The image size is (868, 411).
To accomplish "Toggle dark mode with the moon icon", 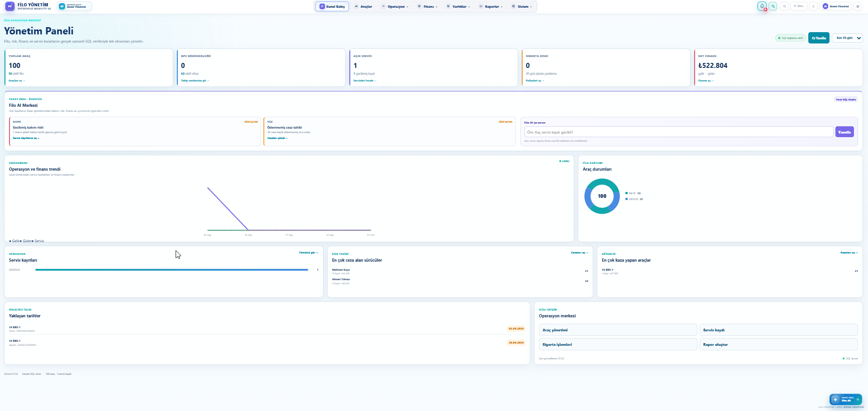I will pyautogui.click(x=814, y=6).
